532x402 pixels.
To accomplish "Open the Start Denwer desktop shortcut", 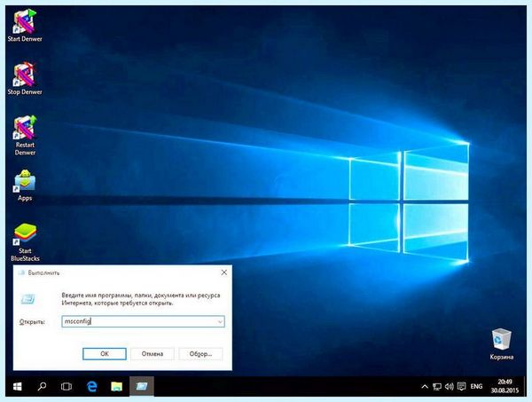I will pyautogui.click(x=25, y=26).
